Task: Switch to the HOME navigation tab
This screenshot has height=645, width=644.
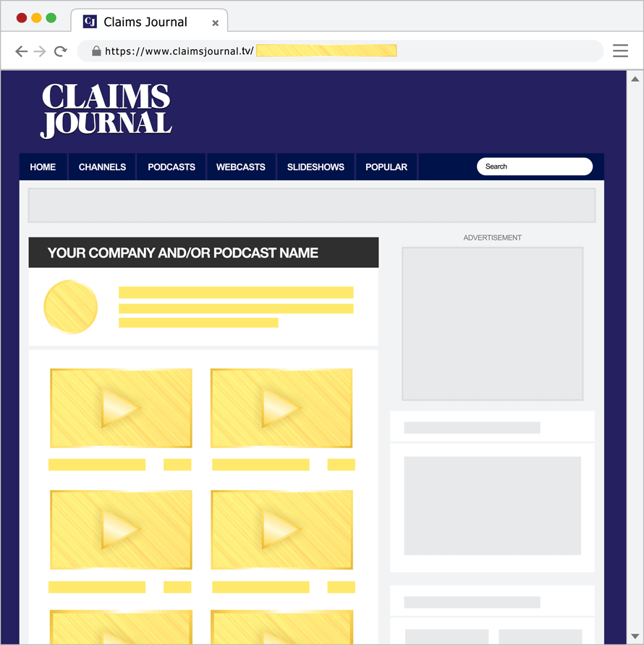Action: 43,166
